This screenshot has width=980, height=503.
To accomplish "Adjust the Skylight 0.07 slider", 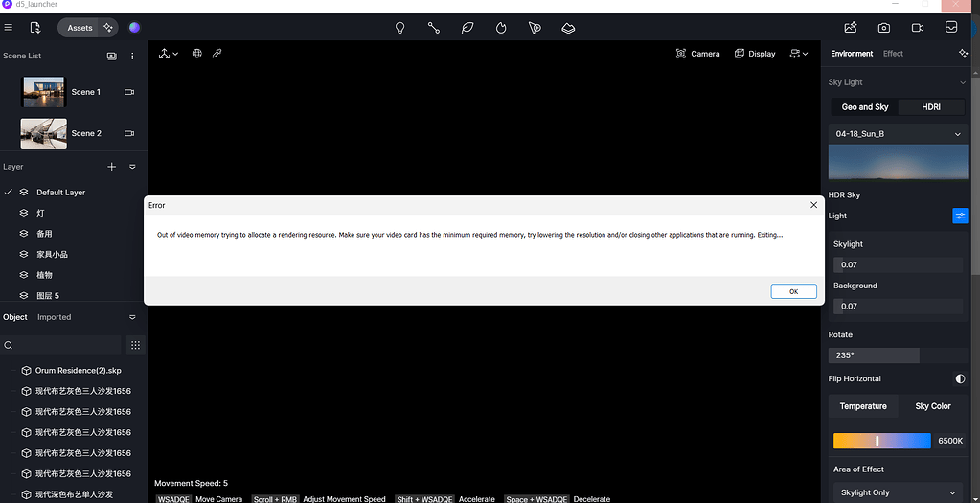I will pos(899,264).
